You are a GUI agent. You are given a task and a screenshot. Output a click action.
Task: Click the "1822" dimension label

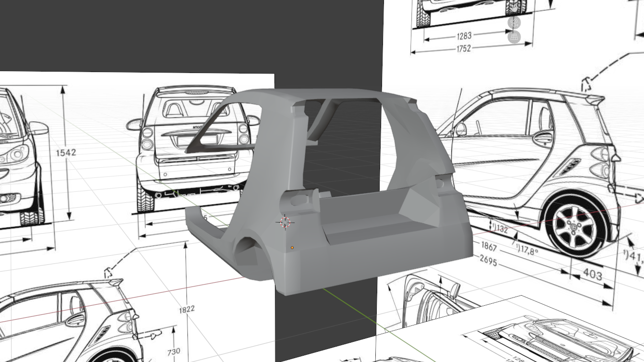point(186,309)
